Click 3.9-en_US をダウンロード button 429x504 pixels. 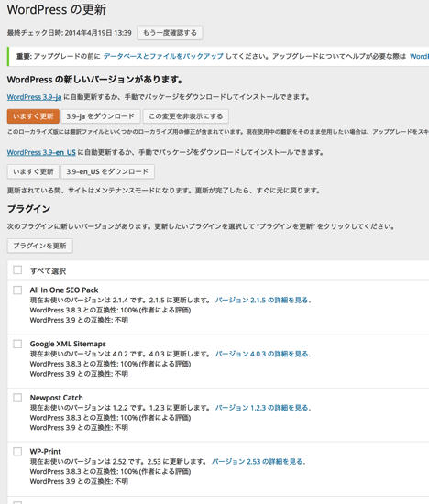(x=108, y=171)
